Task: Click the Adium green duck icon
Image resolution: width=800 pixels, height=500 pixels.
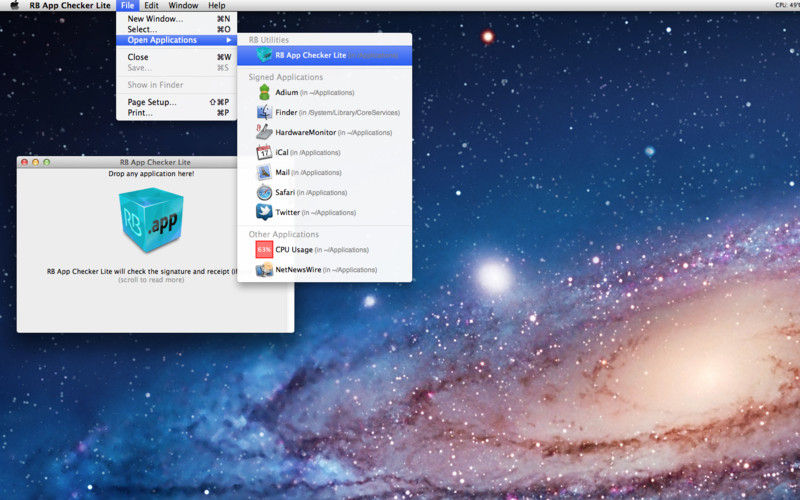Action: point(264,92)
